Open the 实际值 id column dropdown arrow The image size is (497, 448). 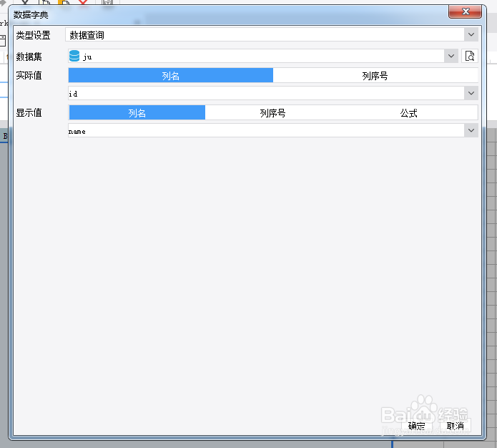[471, 93]
